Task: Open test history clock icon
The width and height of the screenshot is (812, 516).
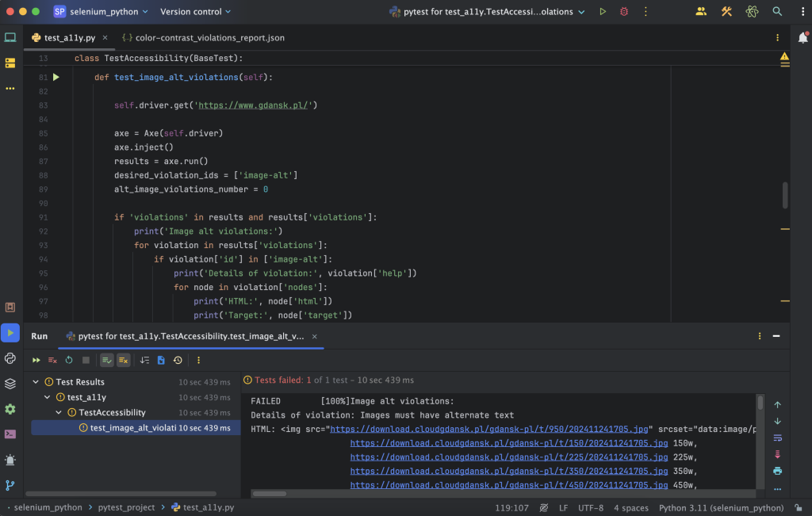Action: pyautogui.click(x=178, y=360)
